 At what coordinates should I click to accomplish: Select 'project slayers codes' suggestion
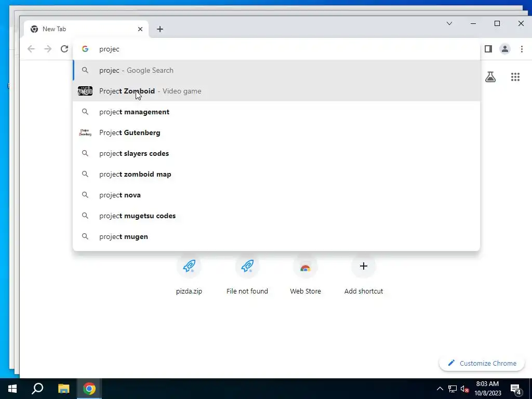(276, 153)
